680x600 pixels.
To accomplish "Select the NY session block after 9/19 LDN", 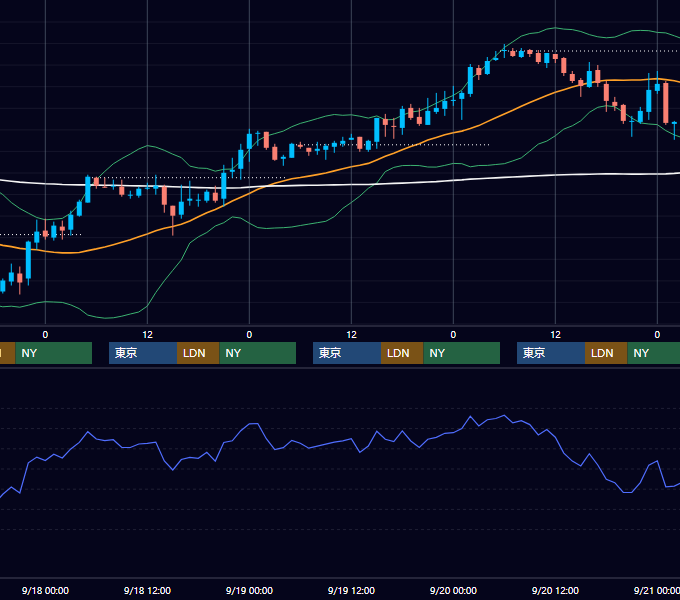I will pos(461,353).
